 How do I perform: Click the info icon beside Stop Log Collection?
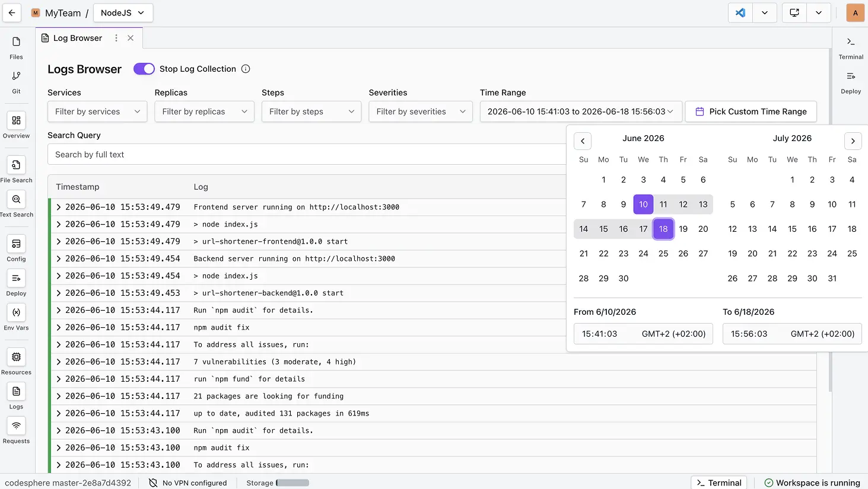(246, 69)
